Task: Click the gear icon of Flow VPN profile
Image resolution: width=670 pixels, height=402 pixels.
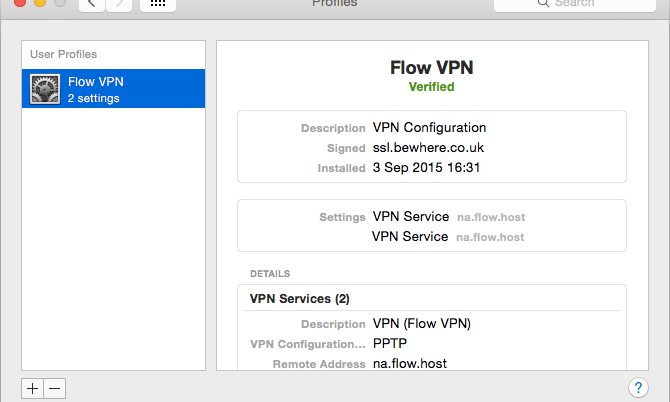Action: 45,89
